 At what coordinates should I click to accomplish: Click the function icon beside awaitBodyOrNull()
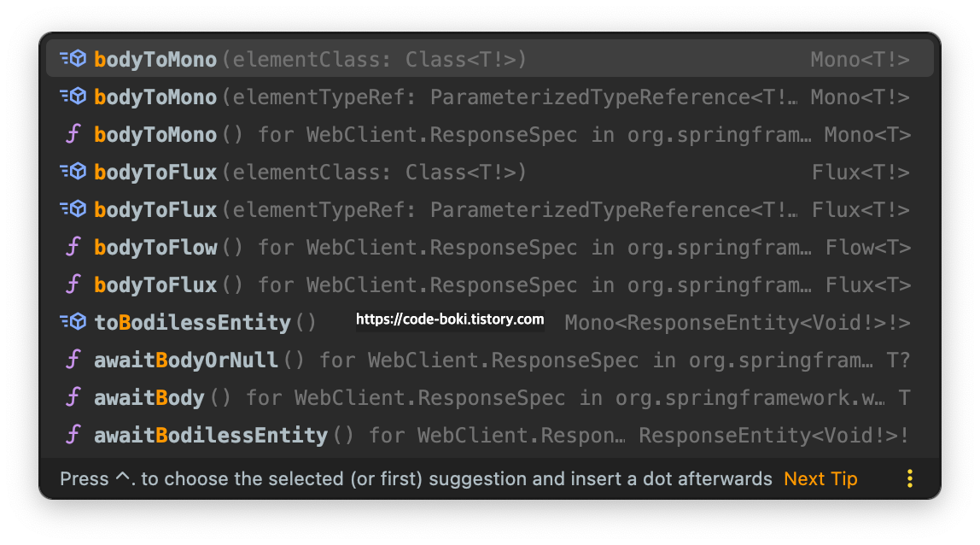(73, 359)
